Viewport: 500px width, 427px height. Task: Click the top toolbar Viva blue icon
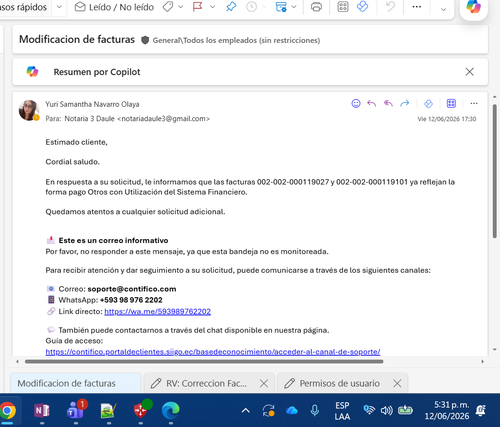click(362, 6)
